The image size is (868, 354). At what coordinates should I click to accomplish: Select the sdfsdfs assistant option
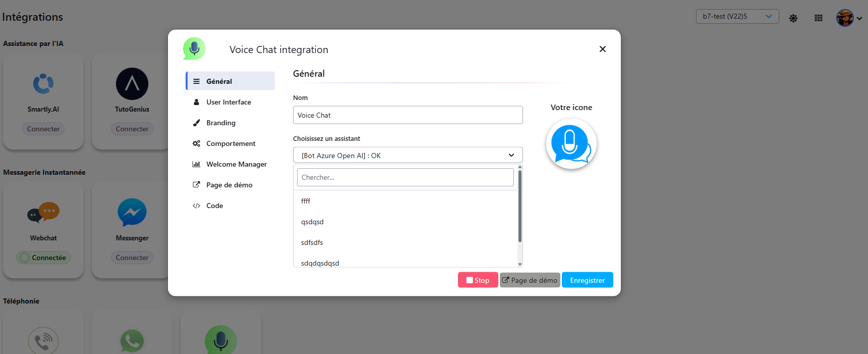coord(406,242)
